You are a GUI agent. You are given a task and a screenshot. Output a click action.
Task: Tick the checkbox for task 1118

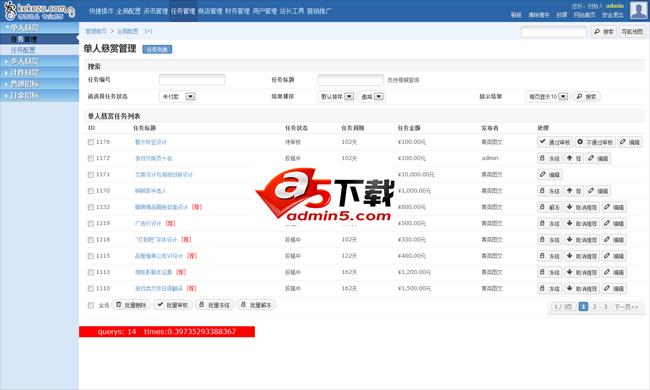coord(91,240)
